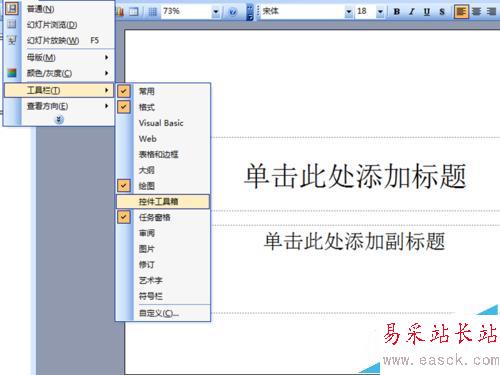This screenshot has height=375, width=500.
Task: Select Align Left button
Action: [461, 12]
